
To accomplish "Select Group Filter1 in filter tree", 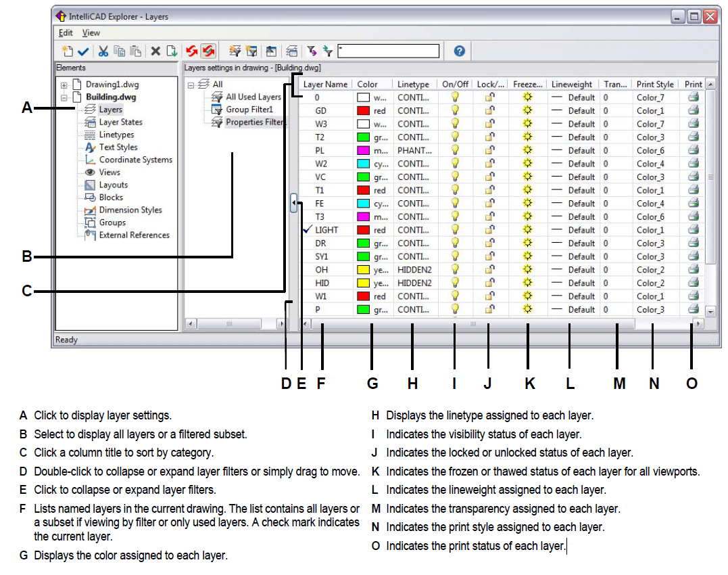I will [249, 110].
